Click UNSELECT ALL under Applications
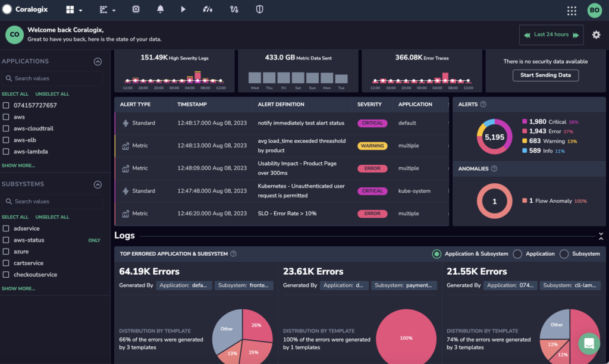Image resolution: width=609 pixels, height=364 pixels. pos(52,94)
